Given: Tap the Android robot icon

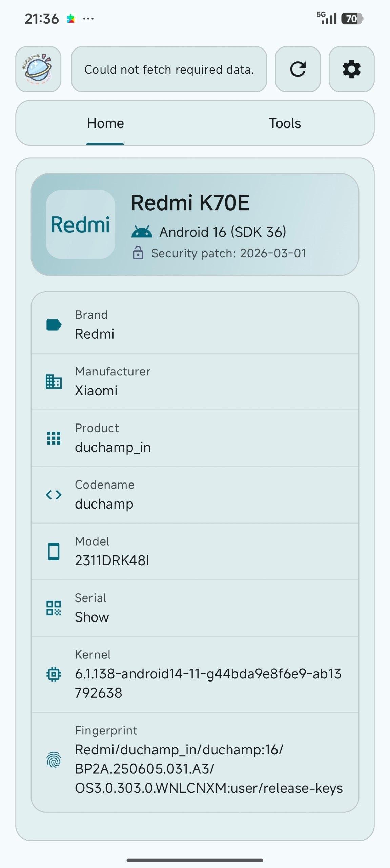Looking at the screenshot, I should [142, 232].
